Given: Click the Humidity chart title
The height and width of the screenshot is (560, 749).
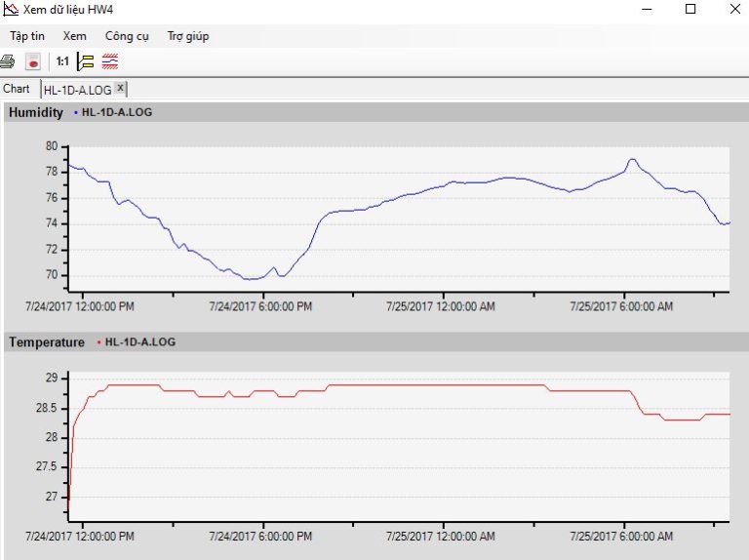Looking at the screenshot, I should 36,112.
